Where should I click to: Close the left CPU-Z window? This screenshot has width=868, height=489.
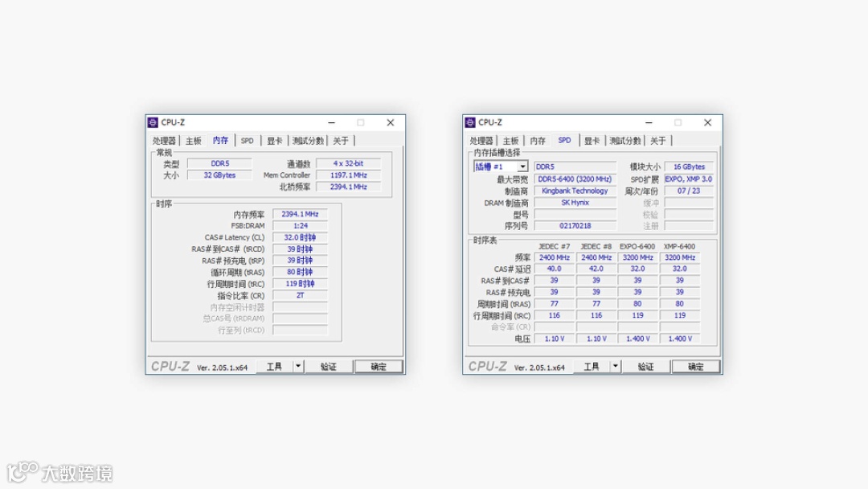click(391, 122)
